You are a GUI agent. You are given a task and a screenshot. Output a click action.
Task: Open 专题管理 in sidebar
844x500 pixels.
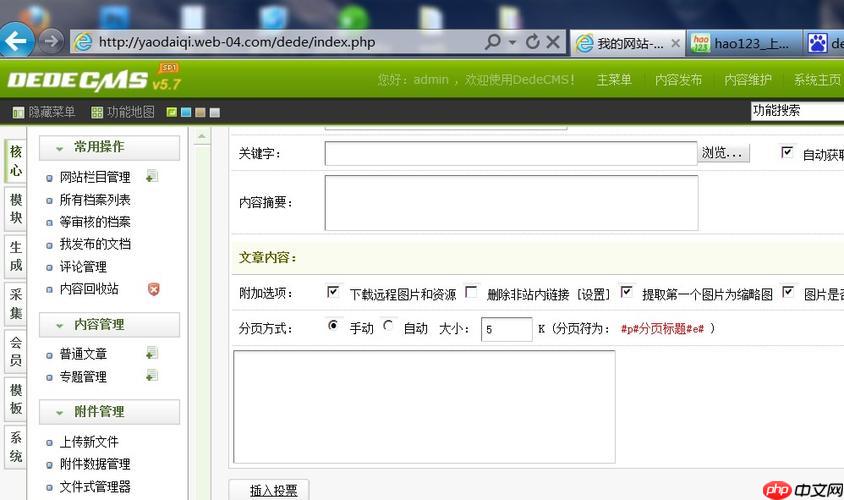[x=83, y=376]
